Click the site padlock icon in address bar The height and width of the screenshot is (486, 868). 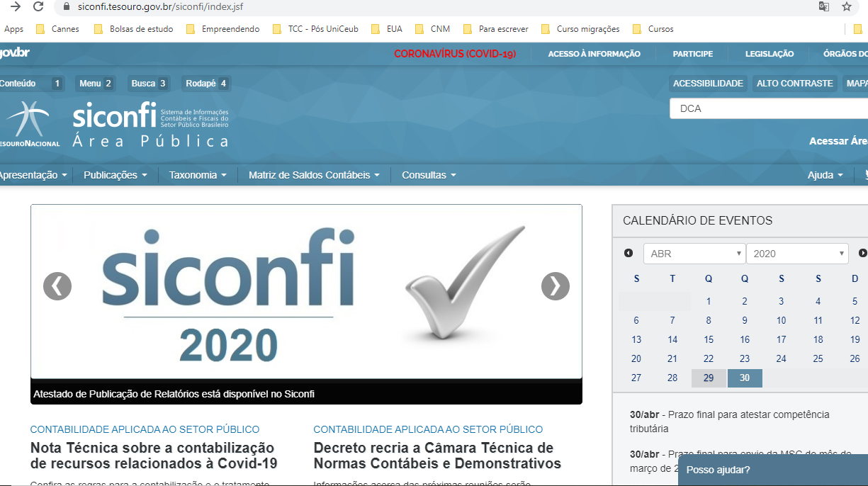[67, 6]
